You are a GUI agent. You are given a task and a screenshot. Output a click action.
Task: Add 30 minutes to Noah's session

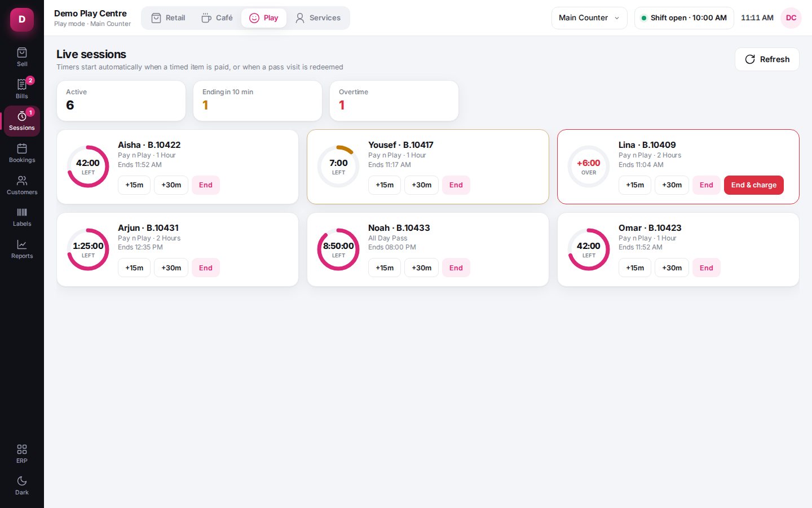(422, 268)
